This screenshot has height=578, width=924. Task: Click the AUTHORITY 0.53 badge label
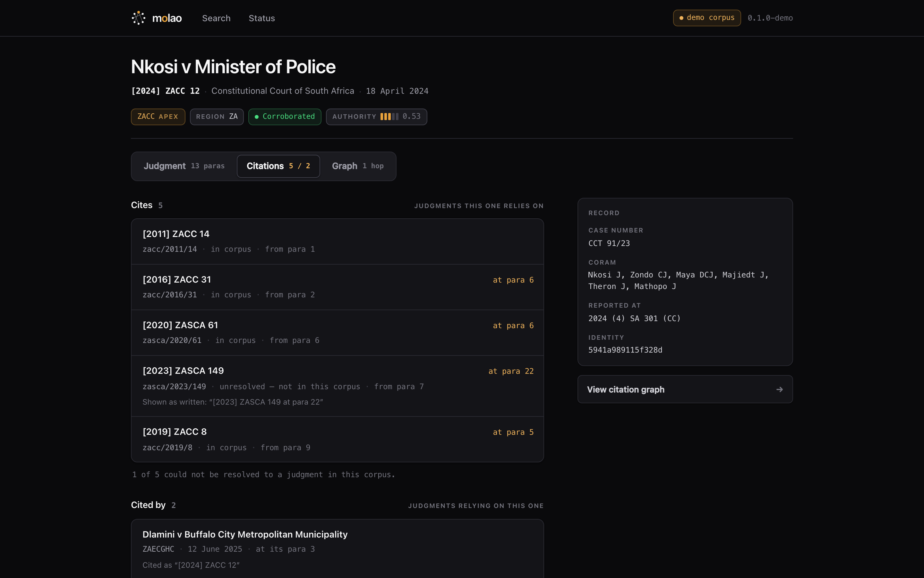coord(354,117)
